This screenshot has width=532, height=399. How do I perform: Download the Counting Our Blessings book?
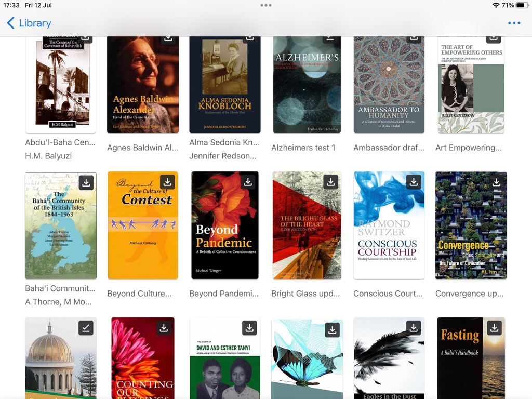[x=164, y=328]
